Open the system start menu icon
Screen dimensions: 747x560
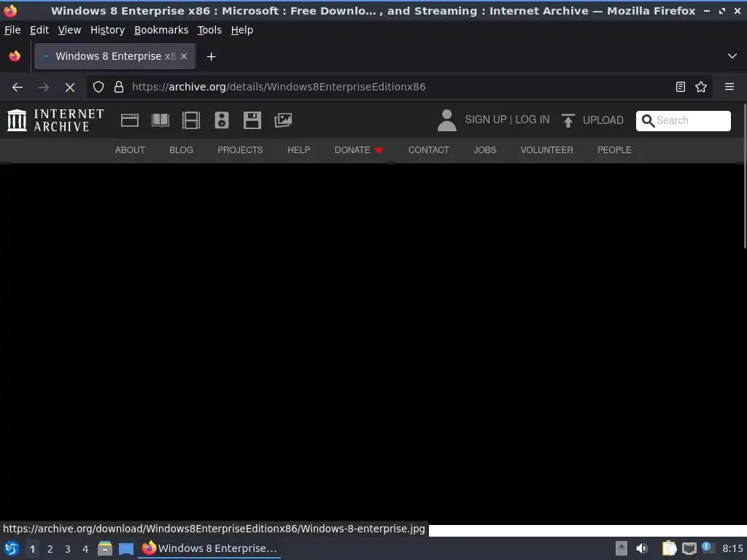[x=12, y=548]
